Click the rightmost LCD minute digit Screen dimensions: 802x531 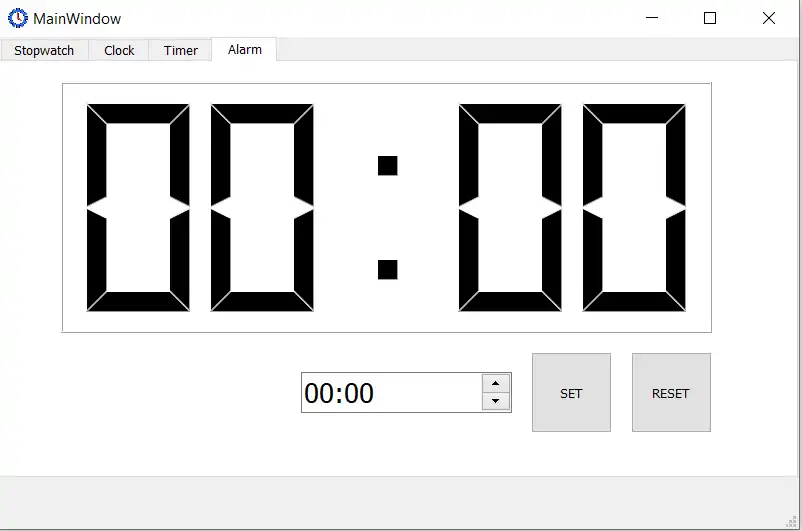[x=634, y=208]
